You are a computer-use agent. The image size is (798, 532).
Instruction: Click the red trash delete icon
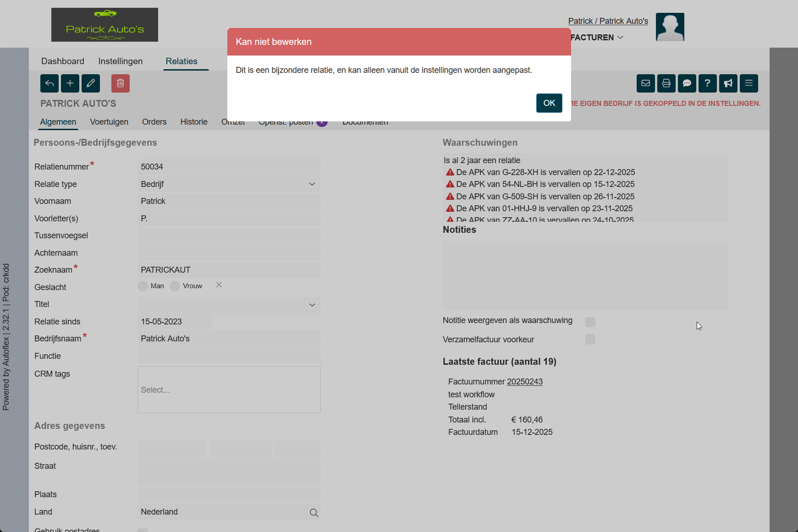click(121, 83)
